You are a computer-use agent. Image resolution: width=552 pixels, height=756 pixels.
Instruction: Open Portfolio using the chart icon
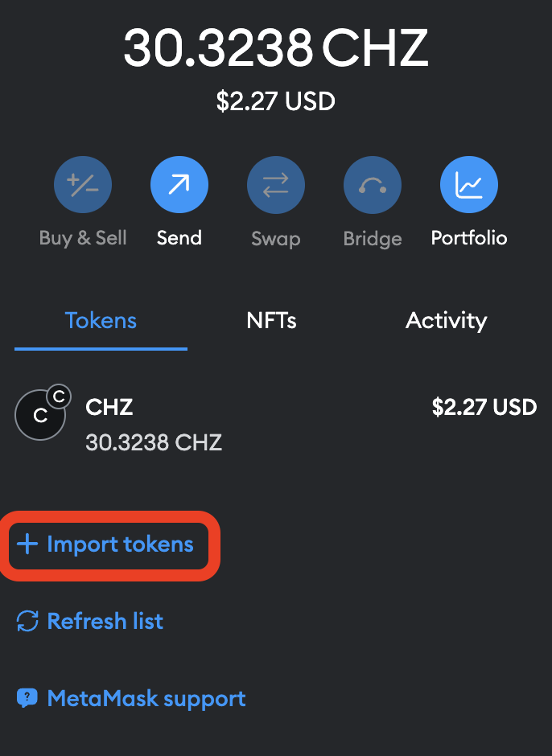point(469,186)
